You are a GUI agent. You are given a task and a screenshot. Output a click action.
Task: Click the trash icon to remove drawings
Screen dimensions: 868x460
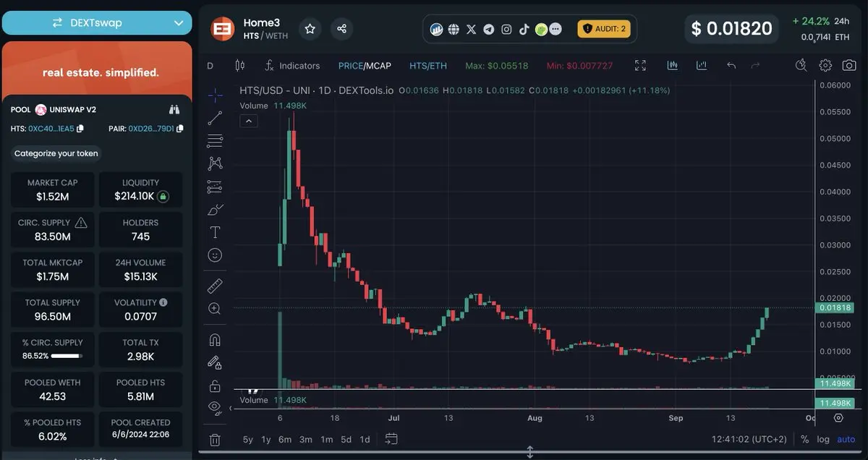point(215,439)
